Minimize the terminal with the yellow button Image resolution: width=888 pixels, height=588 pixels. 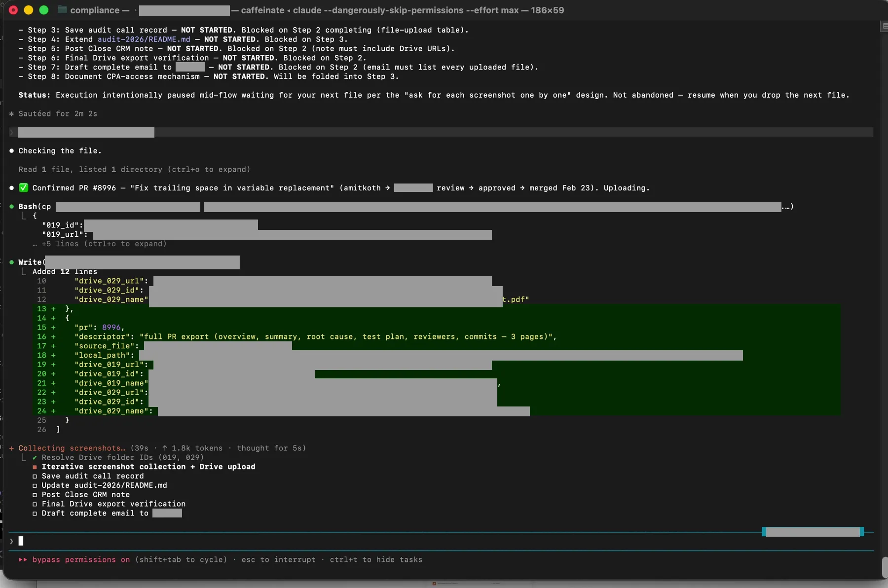[29, 10]
